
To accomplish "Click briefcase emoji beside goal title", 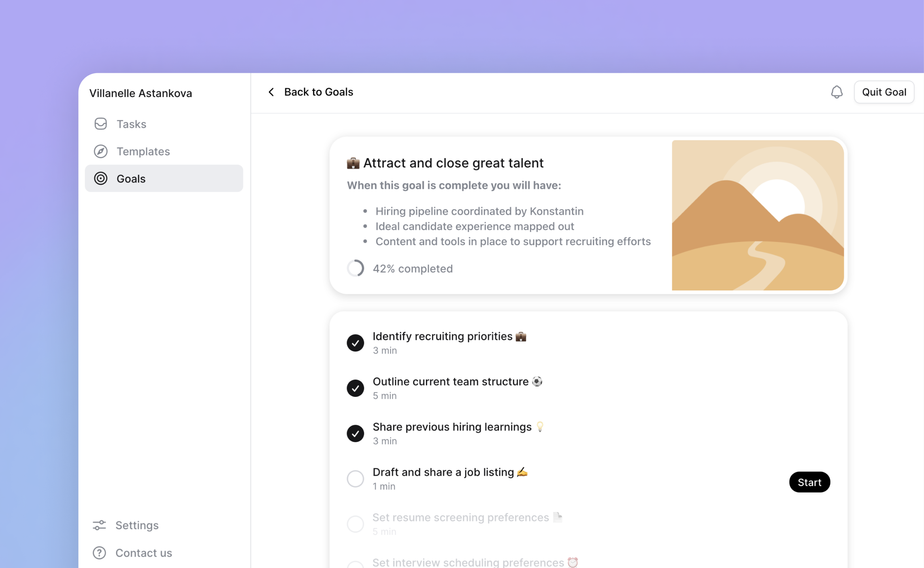I will pyautogui.click(x=353, y=163).
